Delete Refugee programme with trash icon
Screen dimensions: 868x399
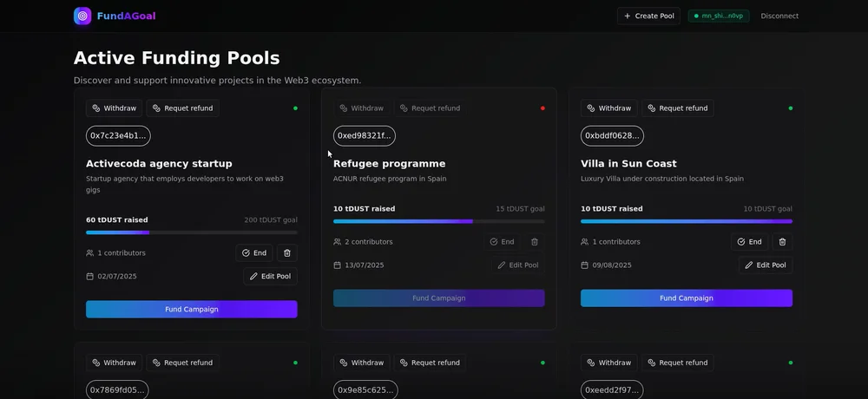(x=534, y=242)
